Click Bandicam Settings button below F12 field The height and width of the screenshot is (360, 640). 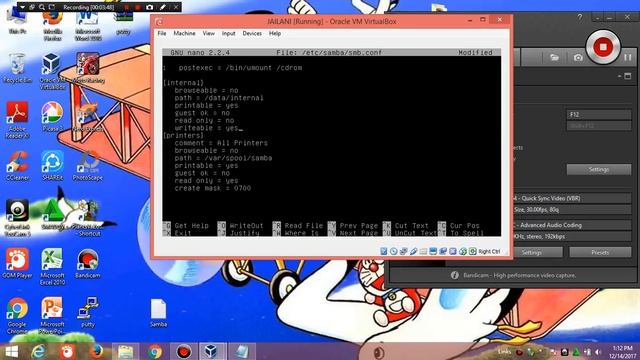point(599,169)
